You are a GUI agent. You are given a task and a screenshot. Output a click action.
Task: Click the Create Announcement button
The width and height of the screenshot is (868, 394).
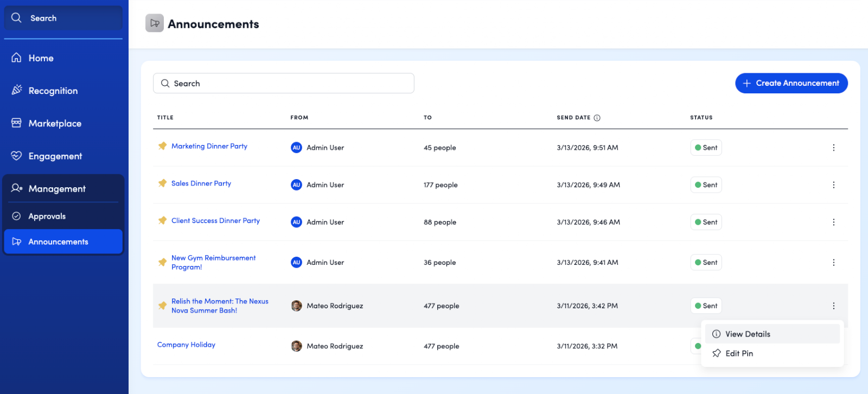pos(791,83)
